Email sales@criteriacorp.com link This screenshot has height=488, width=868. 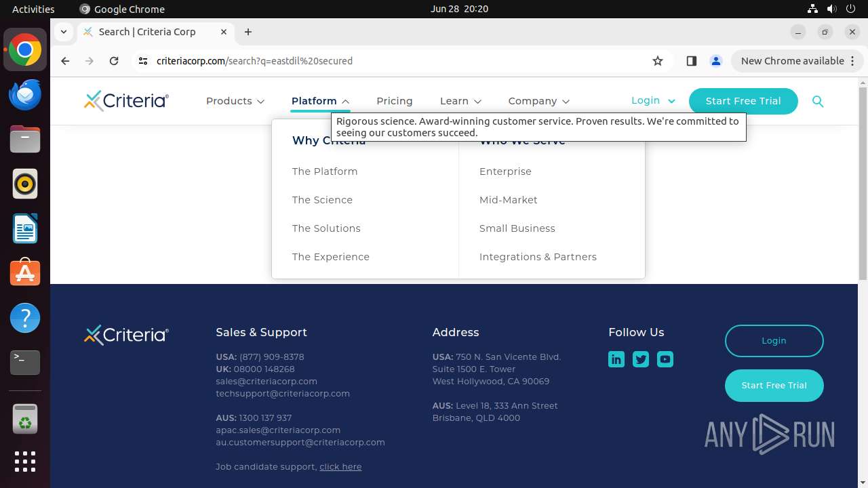click(x=267, y=381)
